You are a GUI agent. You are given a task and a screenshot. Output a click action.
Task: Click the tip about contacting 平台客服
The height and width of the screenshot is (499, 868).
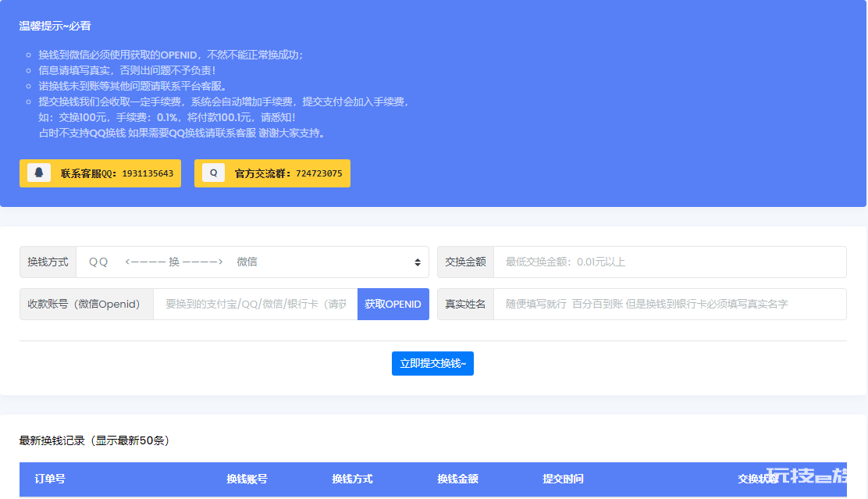[x=134, y=86]
